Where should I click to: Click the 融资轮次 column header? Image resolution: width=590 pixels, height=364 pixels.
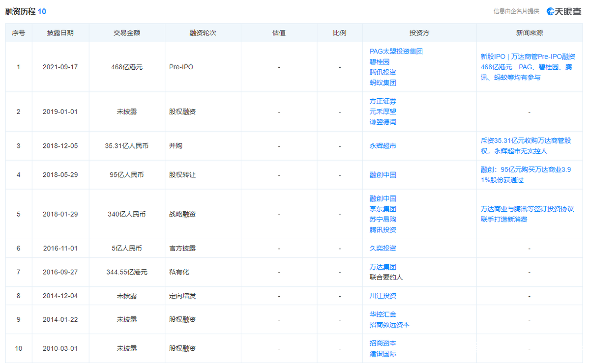click(203, 33)
